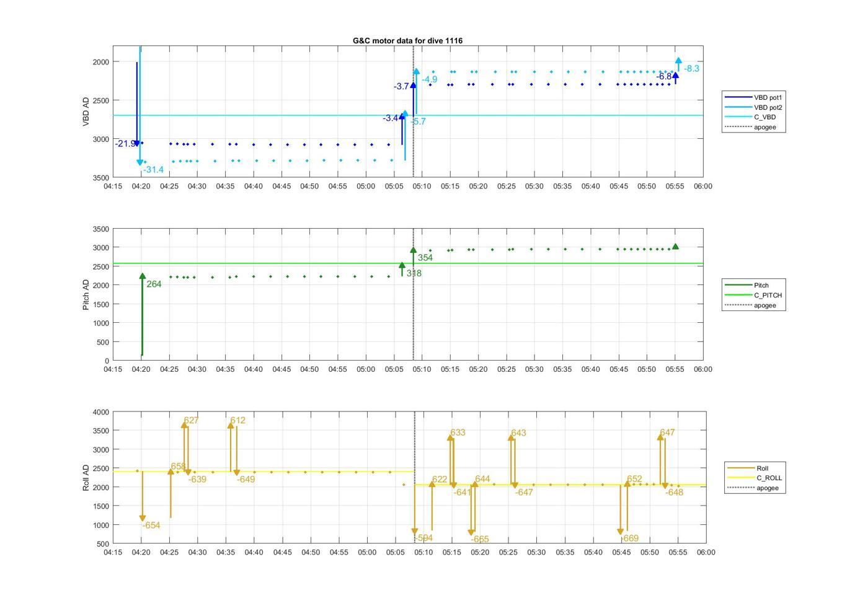The height and width of the screenshot is (611, 868).
Task: Click the -648 roll annotation
Action: (674, 493)
